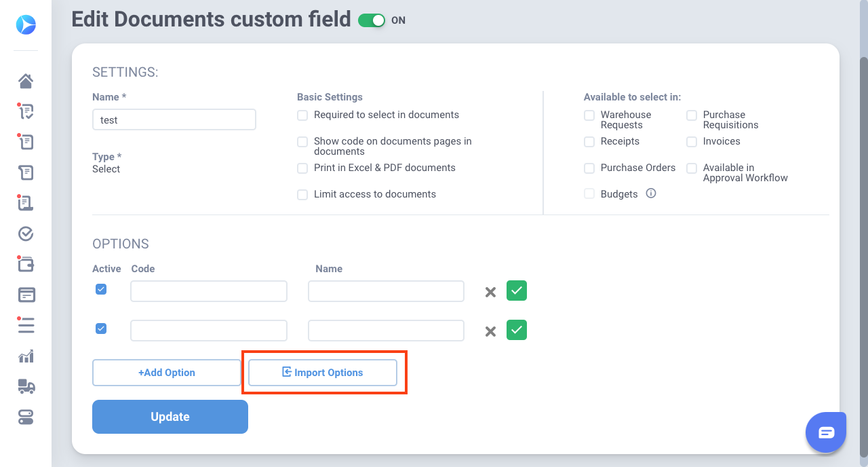Image resolution: width=868 pixels, height=467 pixels.
Task: Check Required to select in documents
Action: tap(302, 115)
